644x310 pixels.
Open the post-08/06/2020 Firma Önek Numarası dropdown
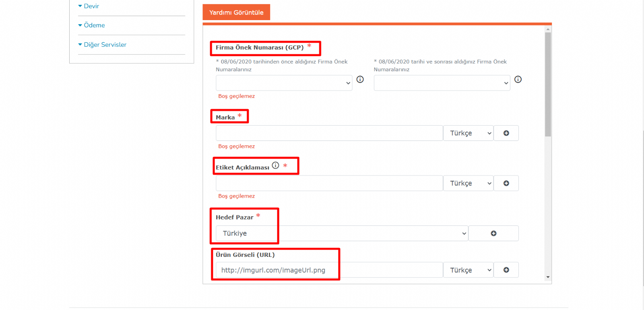(x=442, y=83)
